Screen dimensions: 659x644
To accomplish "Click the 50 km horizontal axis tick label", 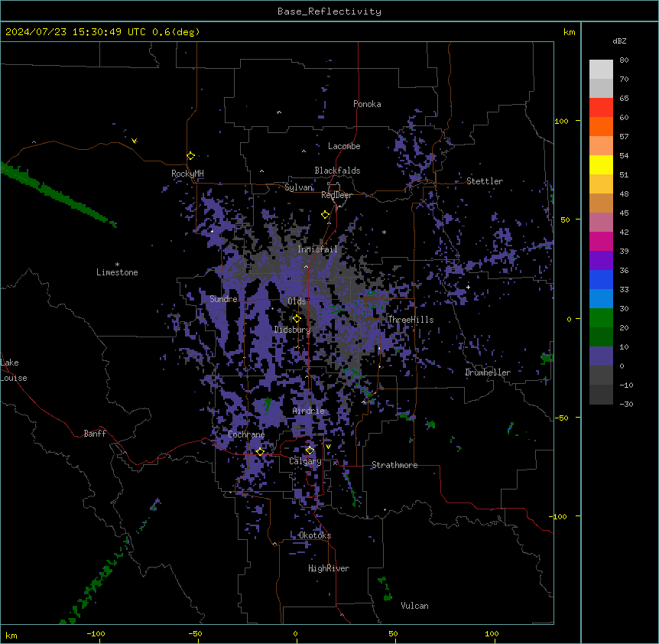I will (393, 633).
